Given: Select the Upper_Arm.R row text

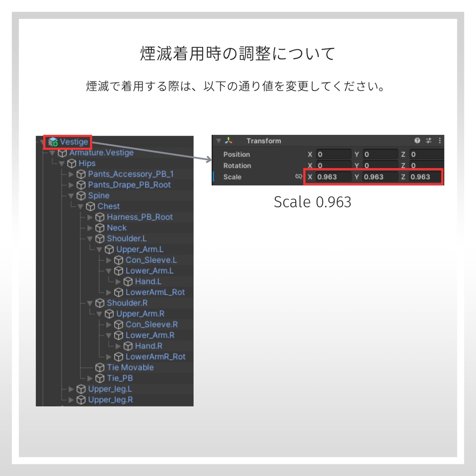Looking at the screenshot, I should (x=140, y=314).
